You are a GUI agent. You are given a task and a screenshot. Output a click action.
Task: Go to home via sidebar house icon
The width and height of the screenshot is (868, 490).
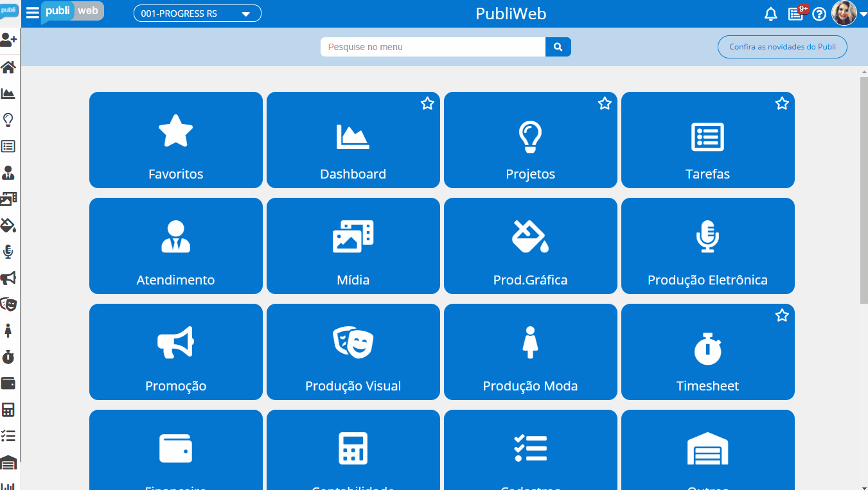click(8, 67)
